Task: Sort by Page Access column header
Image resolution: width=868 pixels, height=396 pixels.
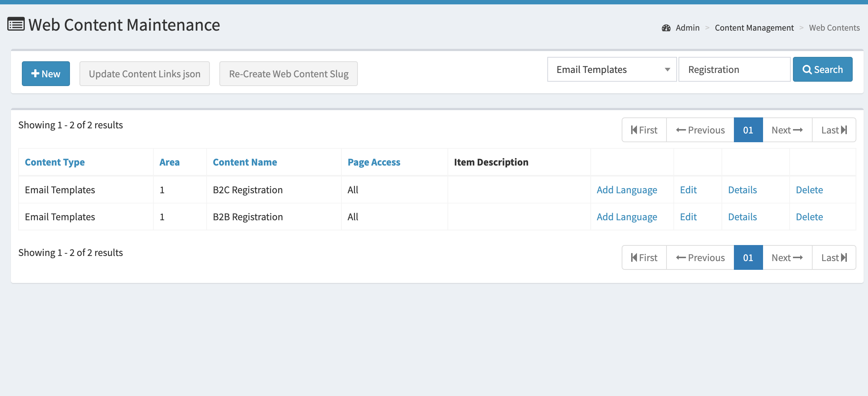Action: pos(374,162)
